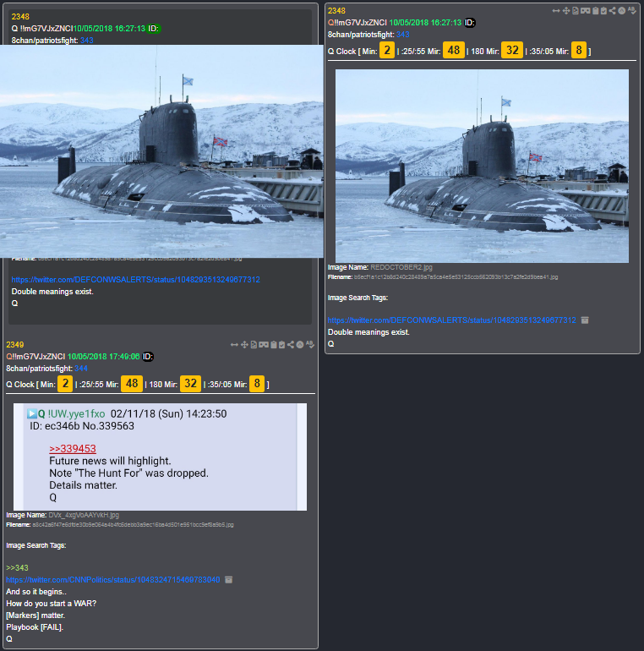Open the embedded Q post screenshot image
This screenshot has height=651, width=644.
coord(161,457)
